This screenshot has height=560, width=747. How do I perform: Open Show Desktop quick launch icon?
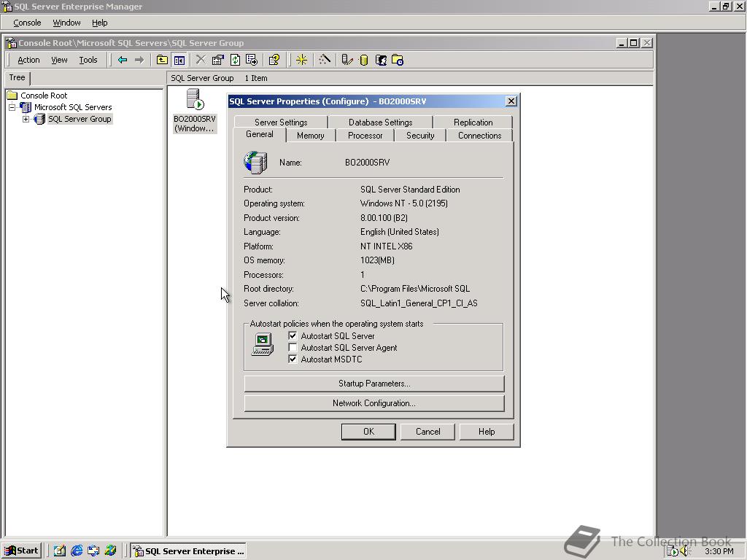coord(60,551)
